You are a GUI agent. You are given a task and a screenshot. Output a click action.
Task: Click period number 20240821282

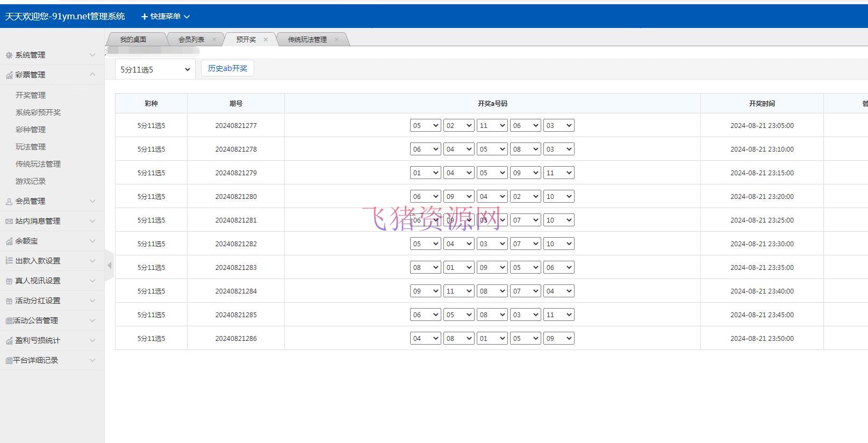[236, 244]
